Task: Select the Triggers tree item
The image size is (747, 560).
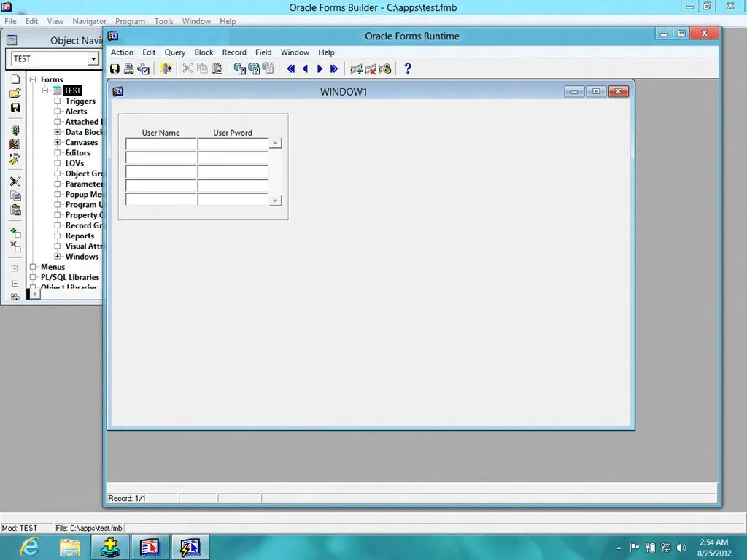Action: [80, 101]
